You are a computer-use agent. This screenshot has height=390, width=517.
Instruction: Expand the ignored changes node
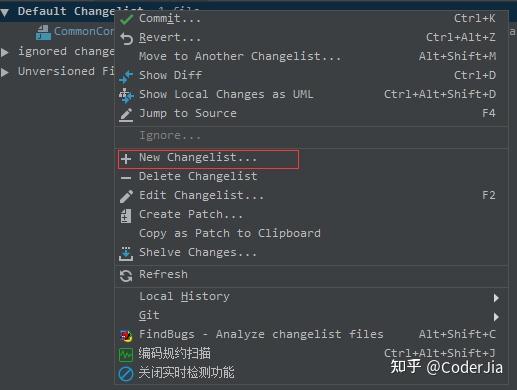[5, 52]
